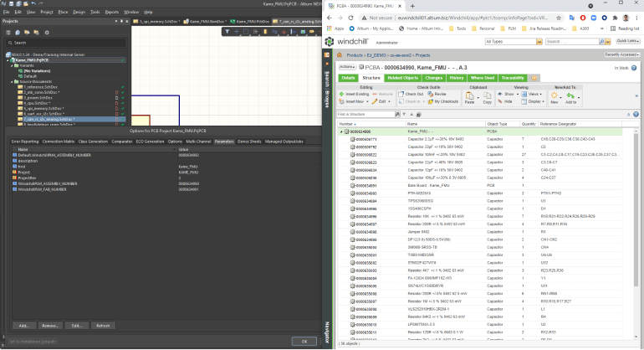Switch to the Device Sheets tab
The image size is (644, 350).
point(250,142)
